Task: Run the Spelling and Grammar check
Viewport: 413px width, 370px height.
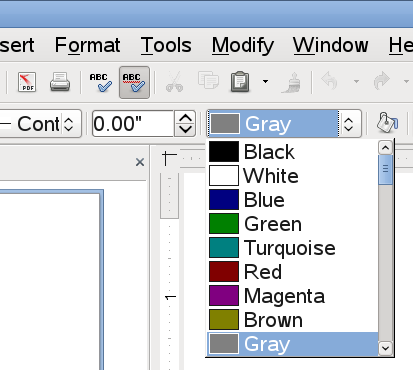Action: 100,82
